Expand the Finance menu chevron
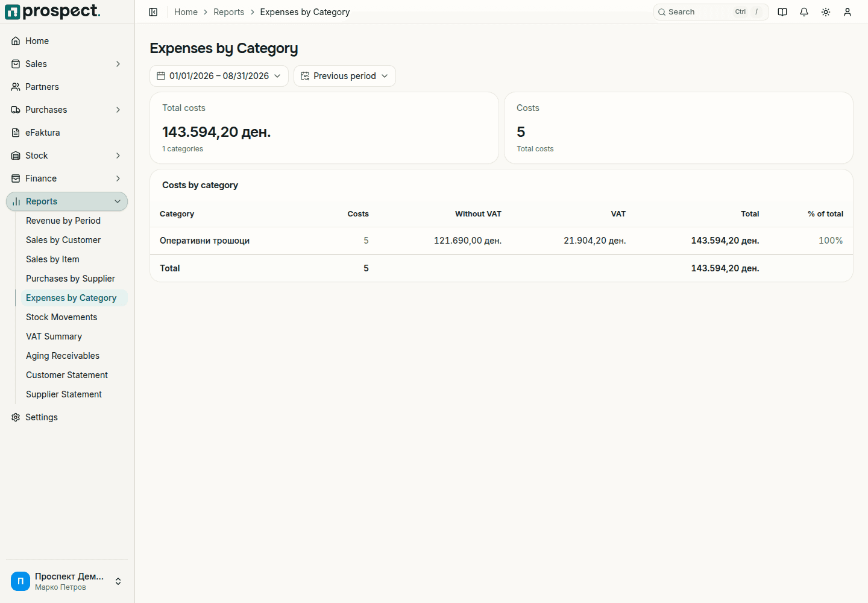Viewport: 868px width, 603px height. pos(118,178)
